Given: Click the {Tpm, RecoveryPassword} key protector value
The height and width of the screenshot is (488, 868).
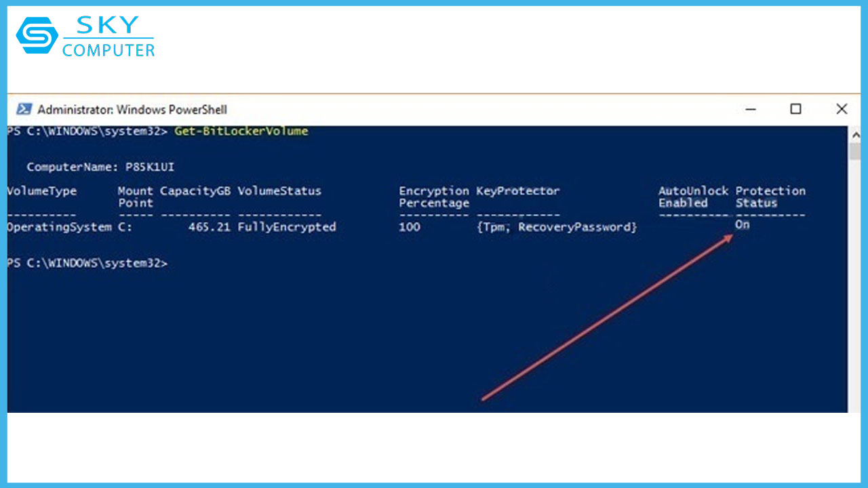Looking at the screenshot, I should pyautogui.click(x=557, y=227).
